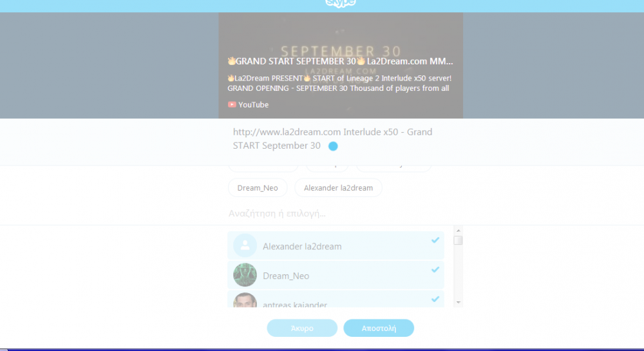Screen dimensions: 644x351
Task: Click the Skype logo at the top
Action: click(x=340, y=3)
